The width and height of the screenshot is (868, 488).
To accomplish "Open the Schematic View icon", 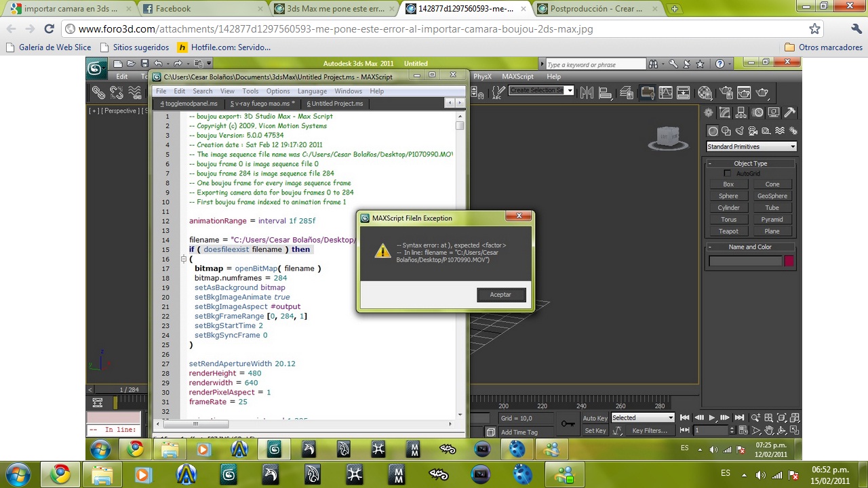I will tap(683, 92).
